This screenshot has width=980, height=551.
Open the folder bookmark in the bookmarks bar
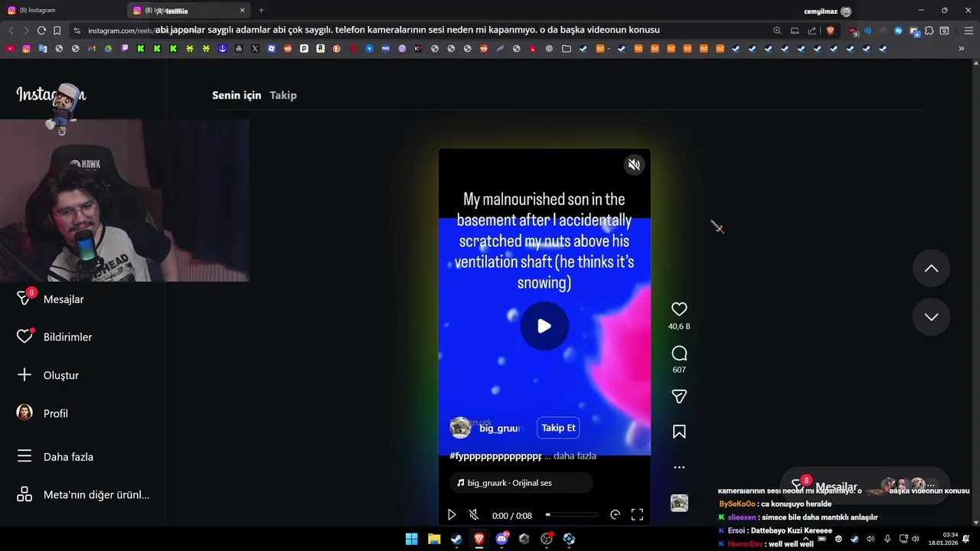(x=567, y=48)
